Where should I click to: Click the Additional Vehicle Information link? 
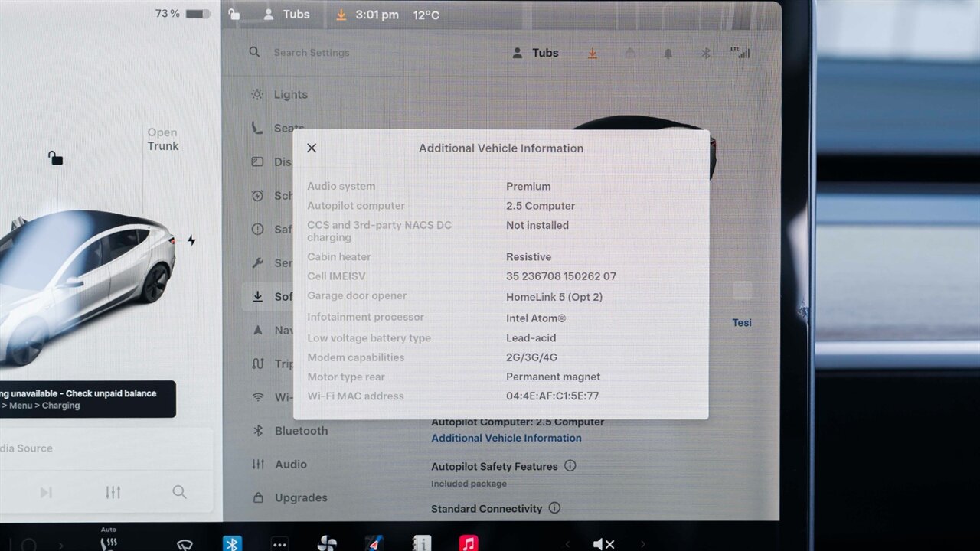(506, 438)
